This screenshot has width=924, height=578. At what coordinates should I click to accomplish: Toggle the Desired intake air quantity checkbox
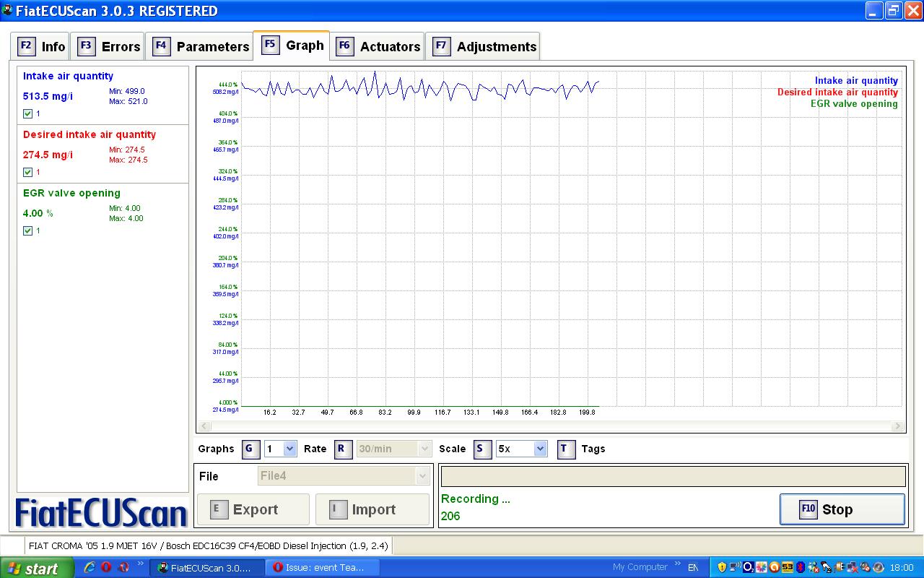[27, 173]
